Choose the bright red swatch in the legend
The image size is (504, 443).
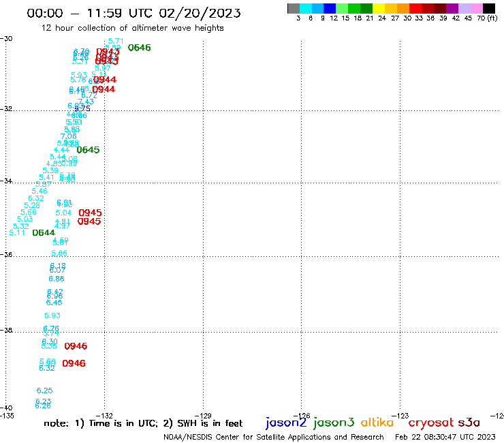415,8
